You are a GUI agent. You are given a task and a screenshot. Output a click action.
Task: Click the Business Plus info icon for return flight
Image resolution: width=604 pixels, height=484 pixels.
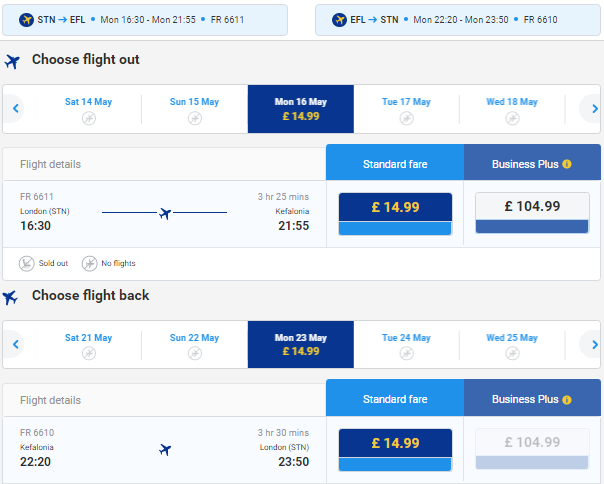point(567,400)
